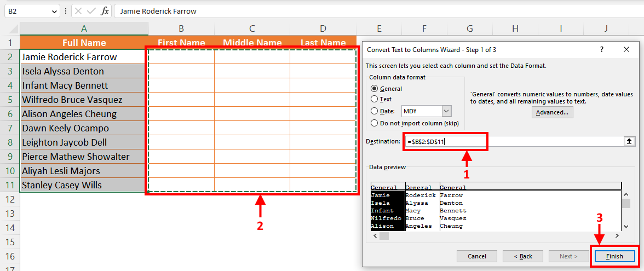This screenshot has height=271, width=644.
Task: Click the Cancel button
Action: (477, 256)
